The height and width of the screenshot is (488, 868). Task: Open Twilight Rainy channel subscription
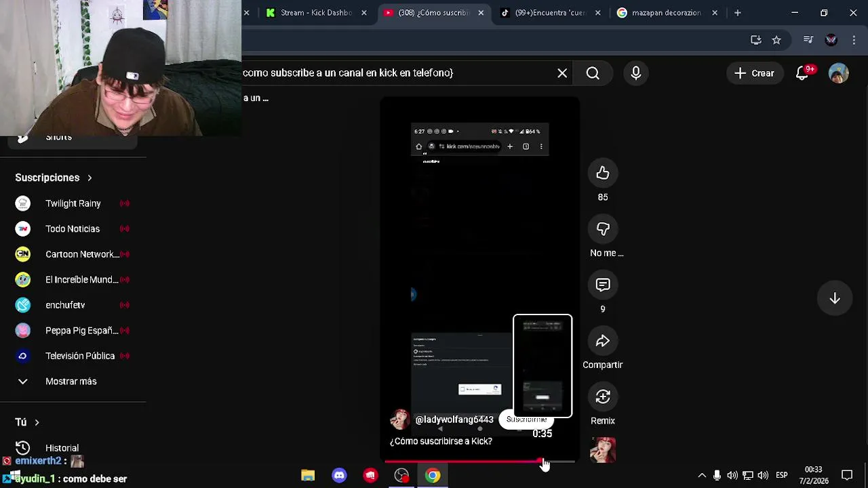pos(73,203)
